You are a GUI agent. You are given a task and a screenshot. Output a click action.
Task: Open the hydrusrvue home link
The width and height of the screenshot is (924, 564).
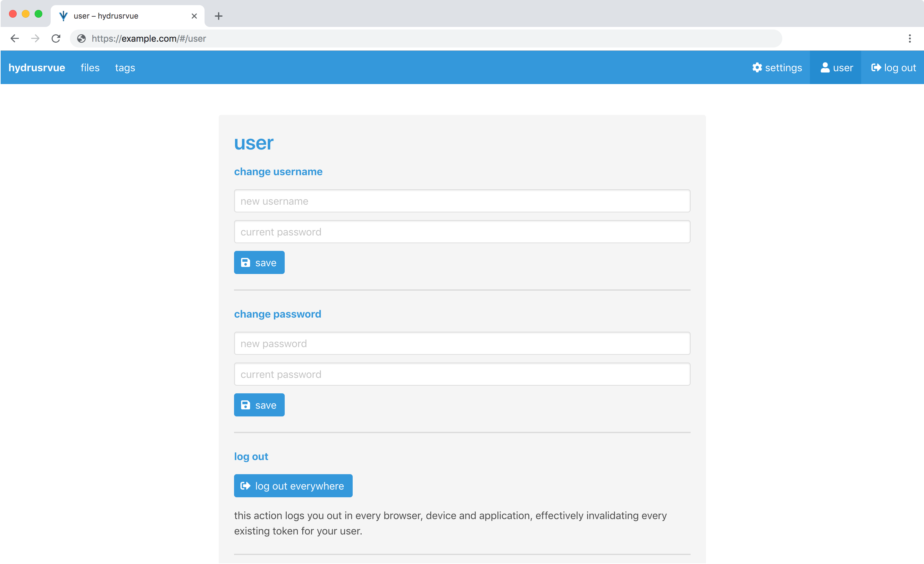(x=37, y=68)
